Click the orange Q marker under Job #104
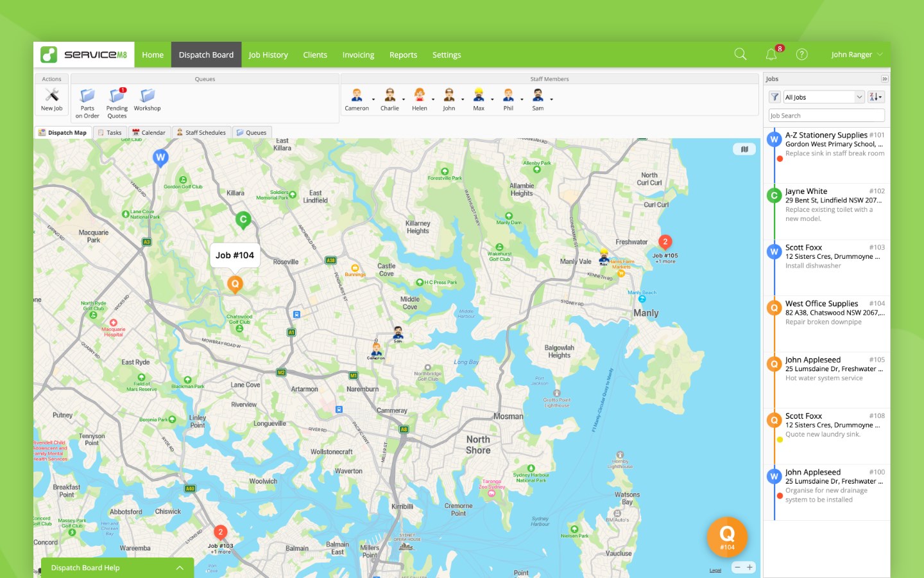924x578 pixels. point(235,284)
